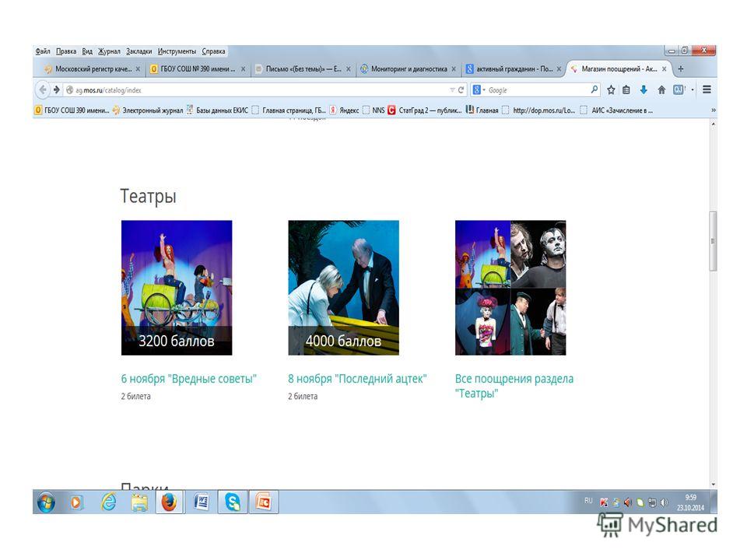Click the page's vertical scrollbar thumb
The width and height of the screenshot is (747, 560).
pyautogui.click(x=713, y=241)
